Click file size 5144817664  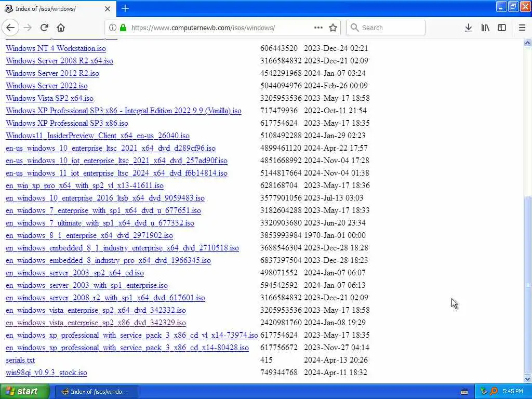(281, 173)
